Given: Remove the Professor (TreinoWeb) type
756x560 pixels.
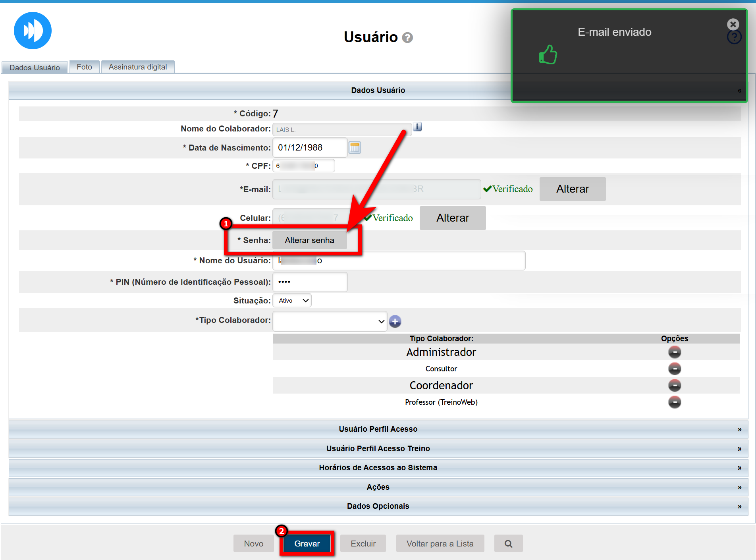Looking at the screenshot, I should pos(674,402).
